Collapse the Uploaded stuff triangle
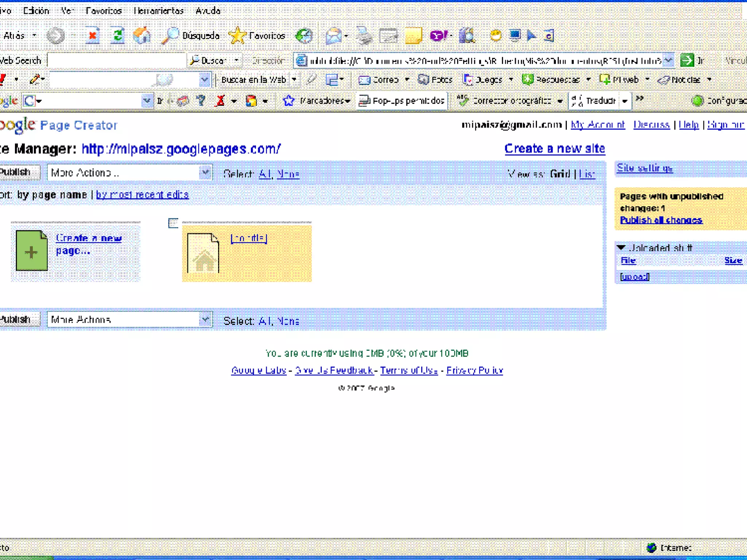The image size is (747, 560). tap(621, 248)
